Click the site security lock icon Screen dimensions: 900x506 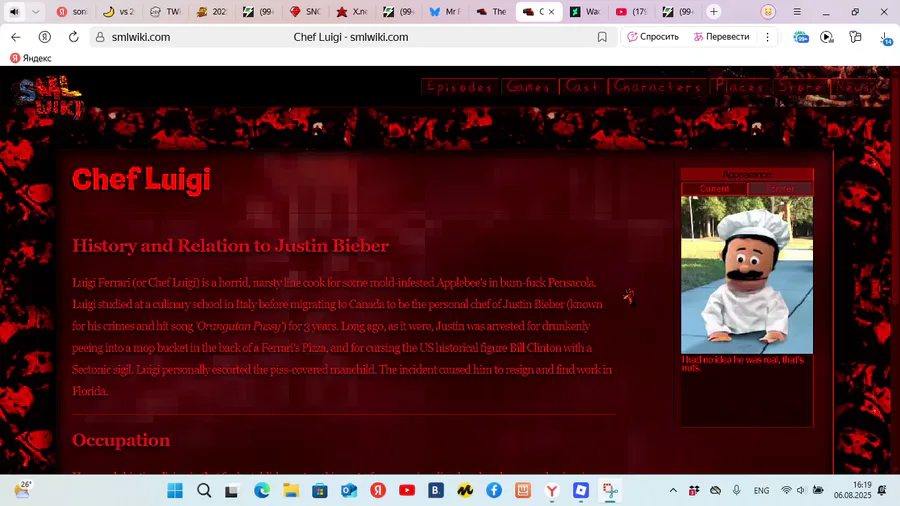[x=100, y=37]
